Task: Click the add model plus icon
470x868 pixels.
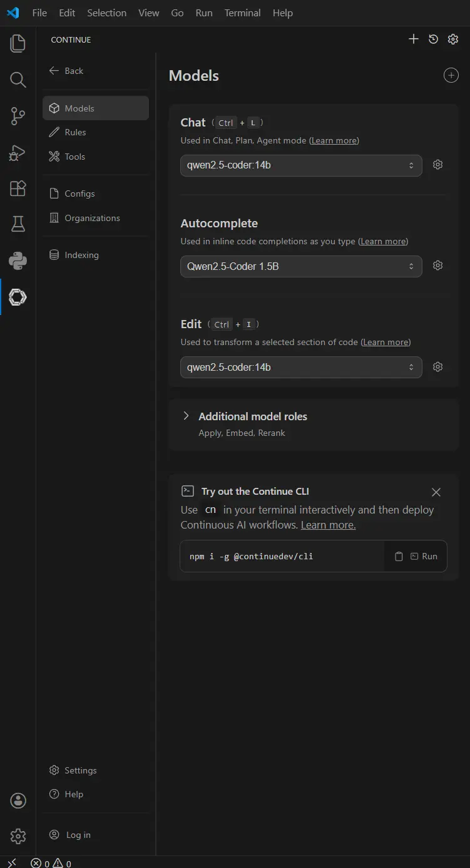Action: [x=451, y=75]
